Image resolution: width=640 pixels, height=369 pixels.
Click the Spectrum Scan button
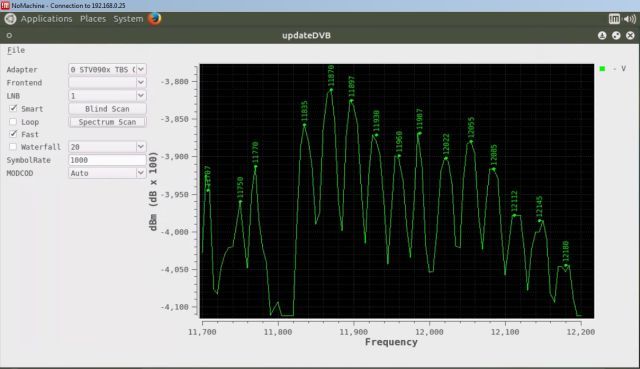pos(107,122)
